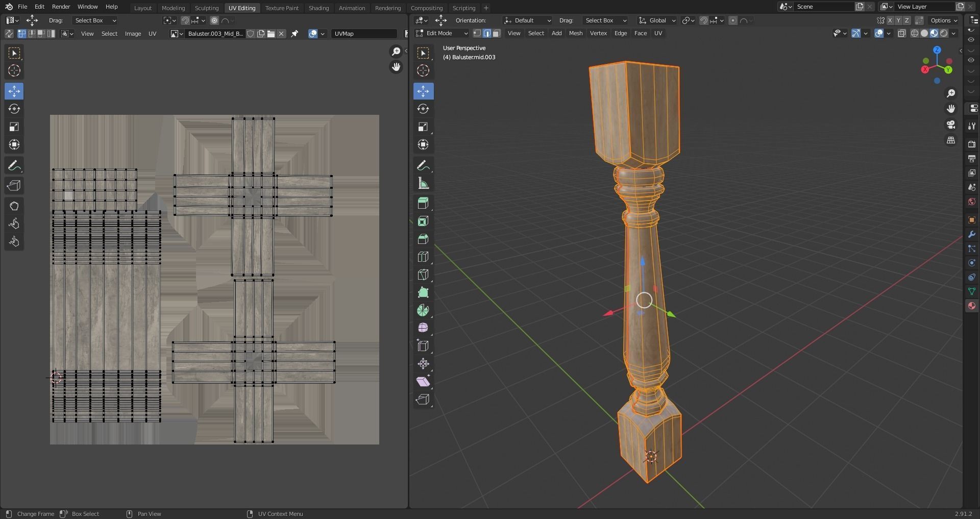
Task: Select the Spin tool
Action: point(423,310)
